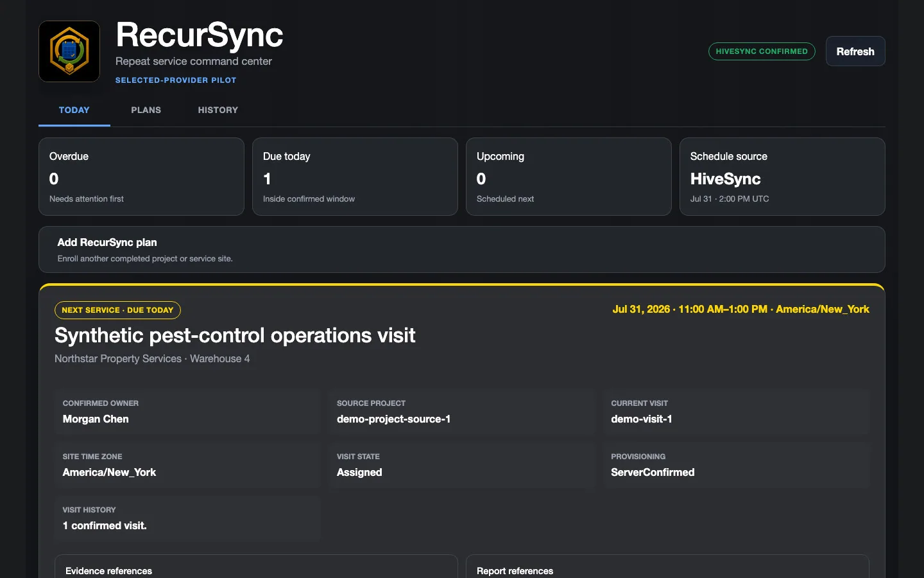The height and width of the screenshot is (578, 924).
Task: Select the Schedule source HiveSync card
Action: tap(782, 177)
